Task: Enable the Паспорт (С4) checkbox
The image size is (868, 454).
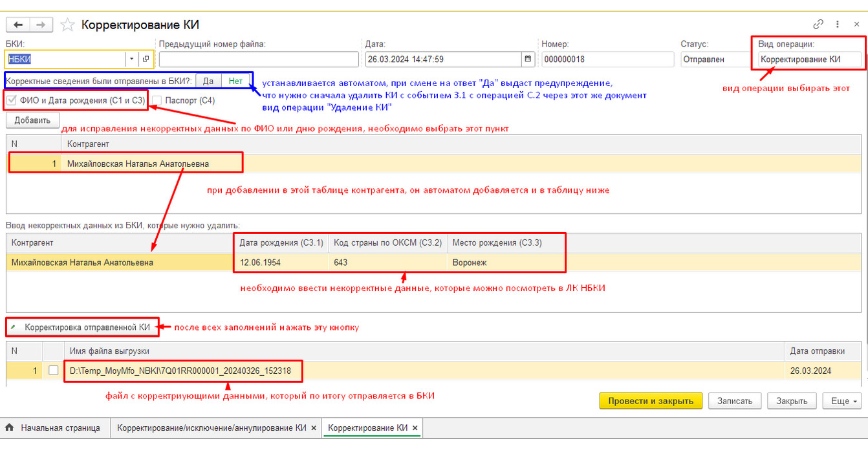Action: pyautogui.click(x=157, y=100)
